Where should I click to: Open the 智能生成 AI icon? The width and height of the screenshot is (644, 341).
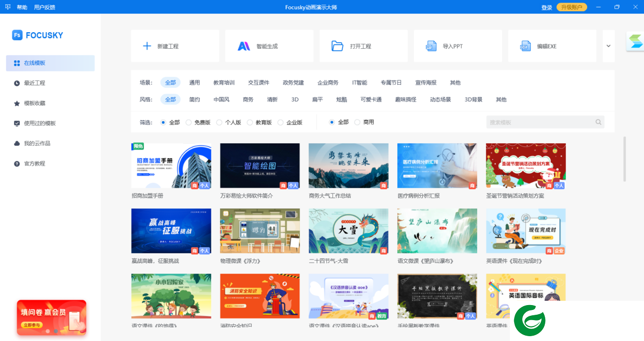click(244, 46)
